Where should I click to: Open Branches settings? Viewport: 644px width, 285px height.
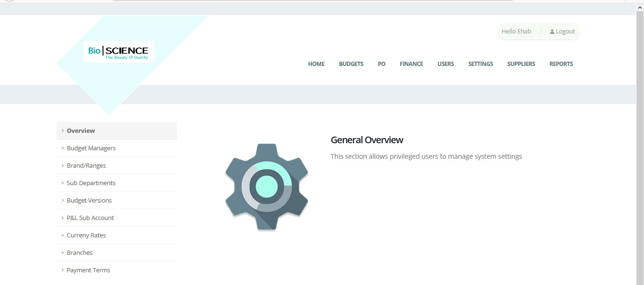point(116,253)
